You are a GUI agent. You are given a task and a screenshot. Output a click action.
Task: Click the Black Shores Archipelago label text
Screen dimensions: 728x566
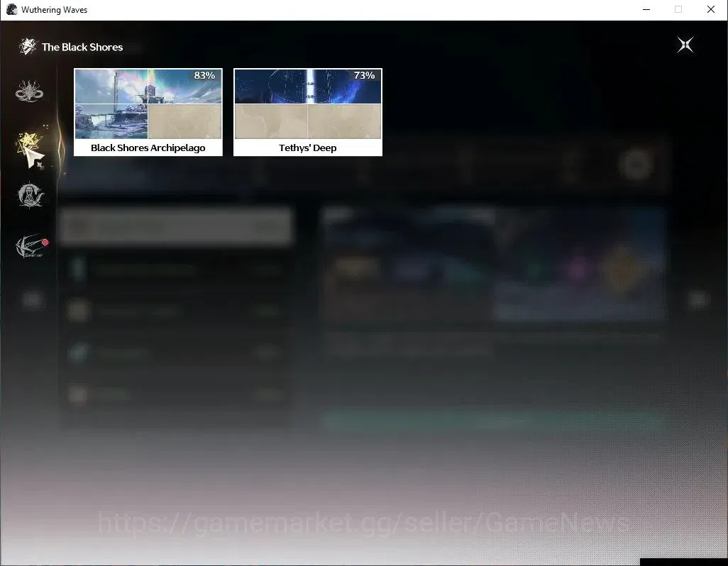click(148, 148)
